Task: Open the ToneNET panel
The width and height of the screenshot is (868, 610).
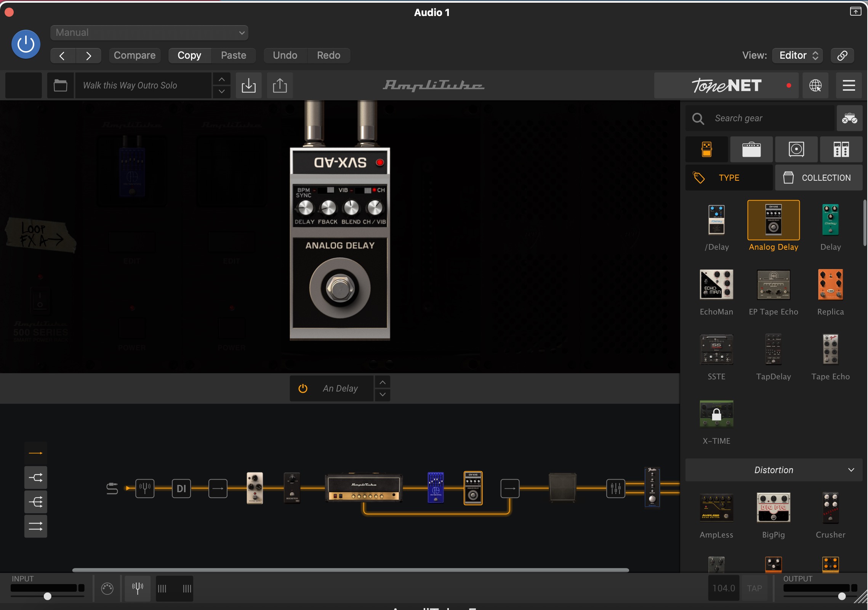Action: 727,85
